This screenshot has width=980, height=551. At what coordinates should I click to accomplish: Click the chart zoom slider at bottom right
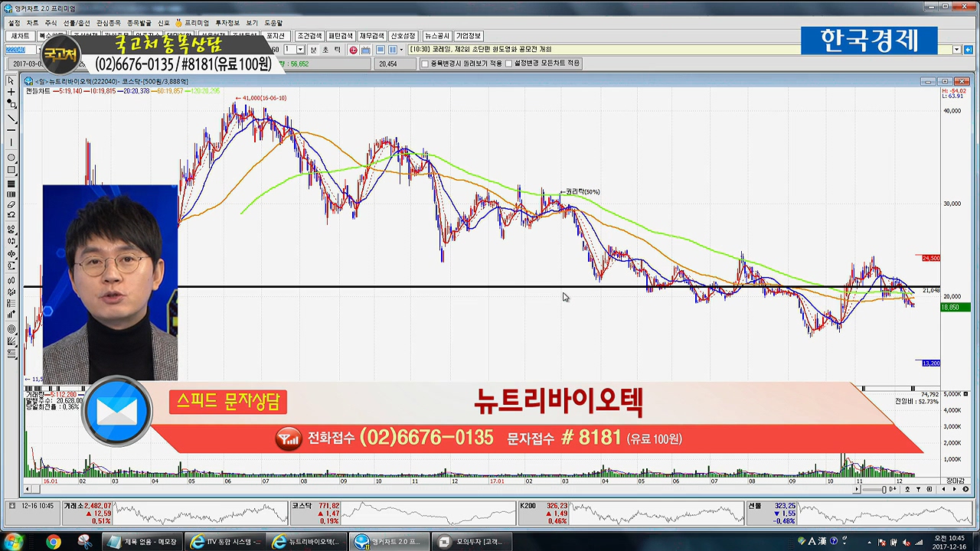[883, 489]
